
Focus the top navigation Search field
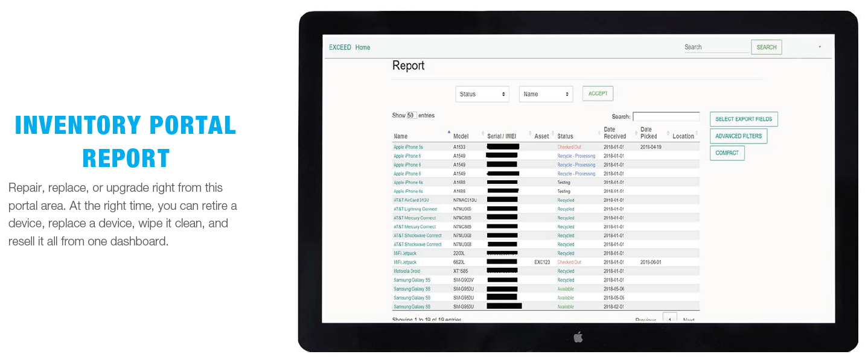pyautogui.click(x=716, y=47)
